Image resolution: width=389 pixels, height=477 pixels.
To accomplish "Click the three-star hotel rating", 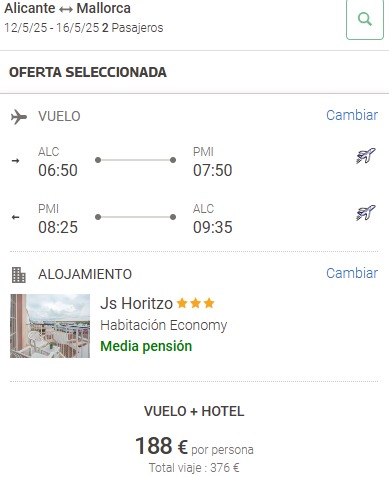I will coord(195,303).
